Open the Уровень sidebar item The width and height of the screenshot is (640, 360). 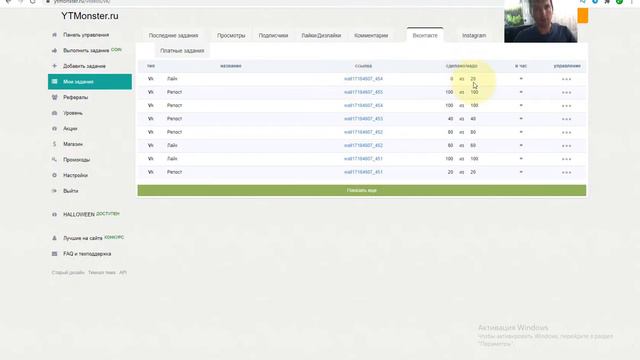tap(73, 113)
